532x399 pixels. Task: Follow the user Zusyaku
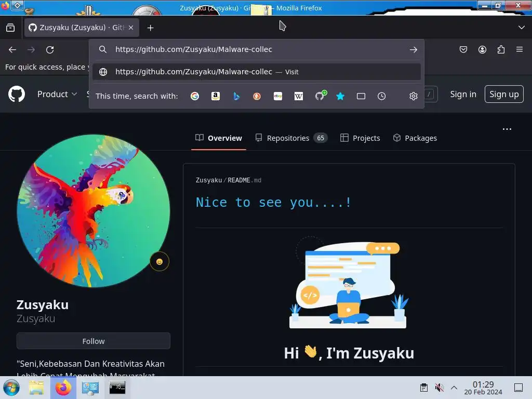point(94,341)
